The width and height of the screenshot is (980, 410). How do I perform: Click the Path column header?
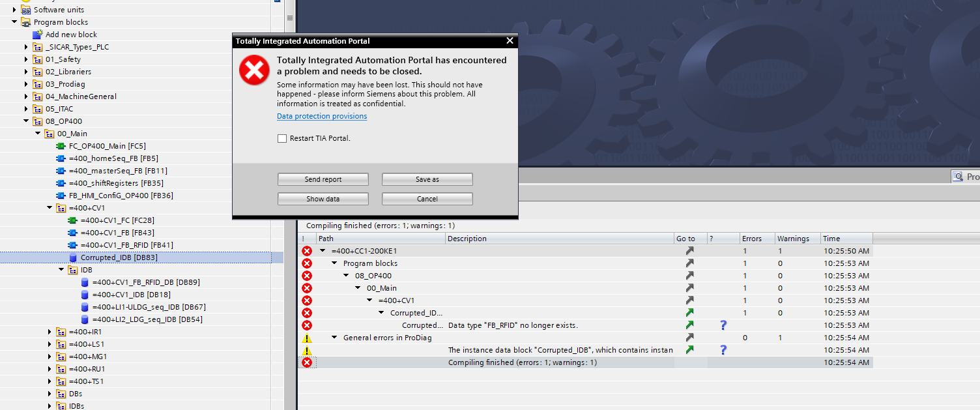pos(381,239)
